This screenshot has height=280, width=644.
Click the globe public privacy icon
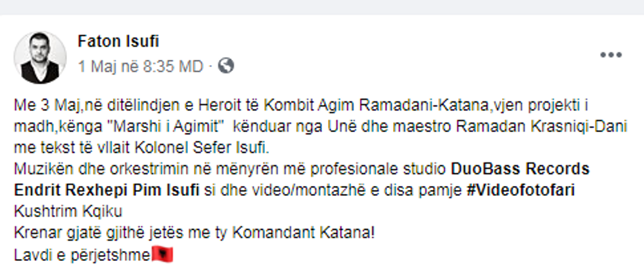[x=226, y=66]
